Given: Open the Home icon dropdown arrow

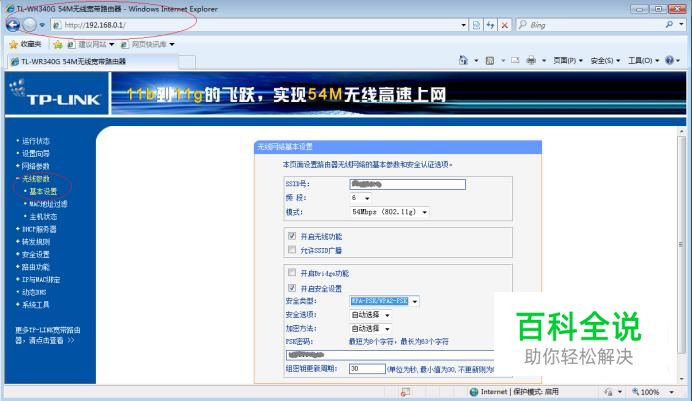Looking at the screenshot, I should [x=476, y=60].
